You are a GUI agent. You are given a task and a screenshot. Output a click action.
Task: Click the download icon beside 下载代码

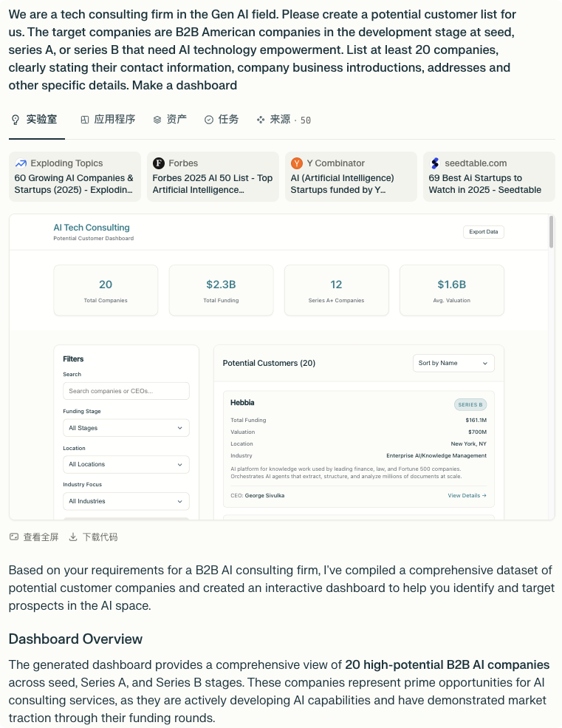[x=73, y=537]
